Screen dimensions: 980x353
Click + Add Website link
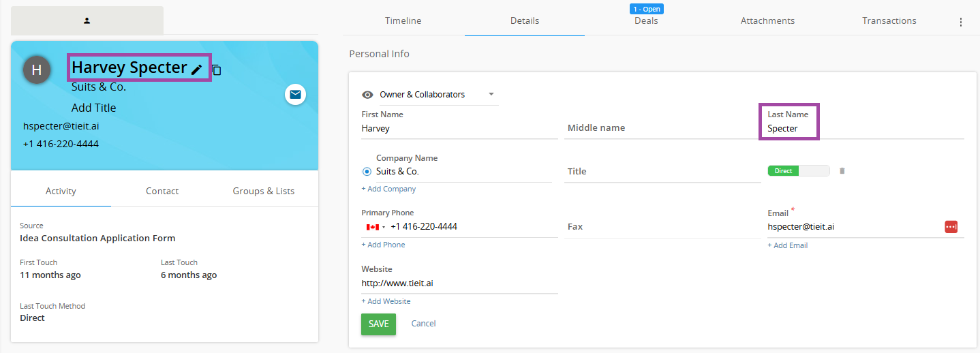coord(386,301)
